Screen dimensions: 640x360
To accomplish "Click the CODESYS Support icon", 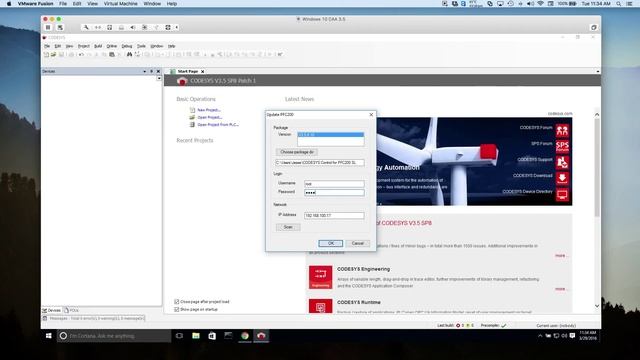I will tap(562, 162).
